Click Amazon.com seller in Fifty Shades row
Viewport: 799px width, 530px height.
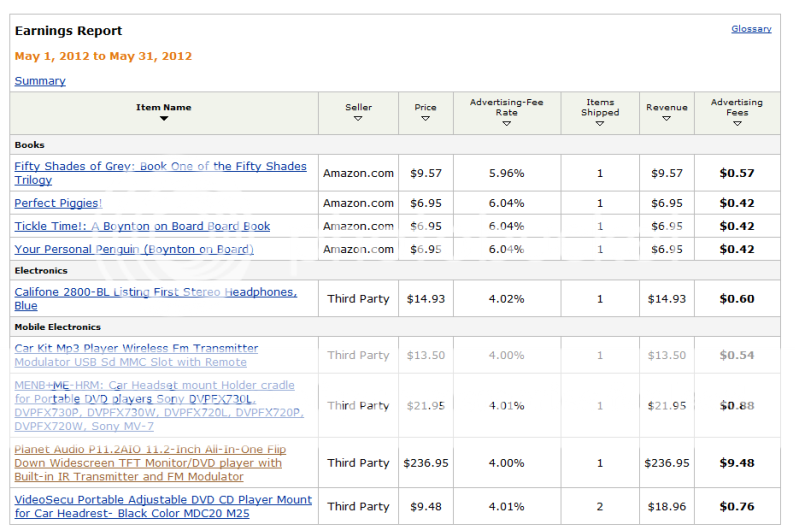(358, 173)
